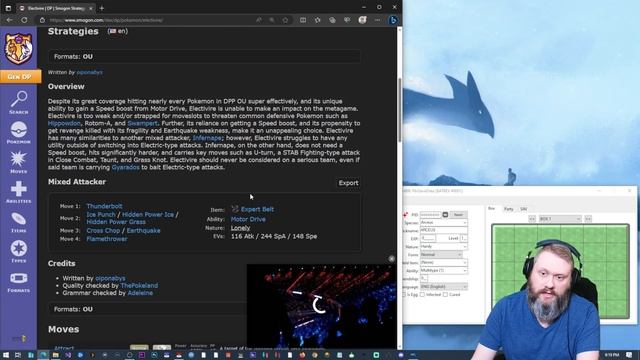
Task: Open browser extensions icon
Action: 318,20
